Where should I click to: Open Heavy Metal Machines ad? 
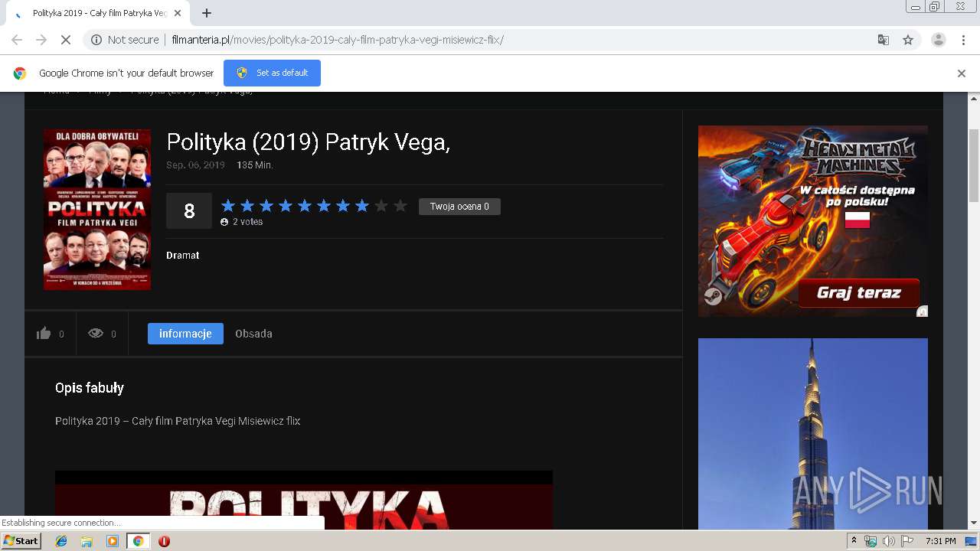pos(812,221)
